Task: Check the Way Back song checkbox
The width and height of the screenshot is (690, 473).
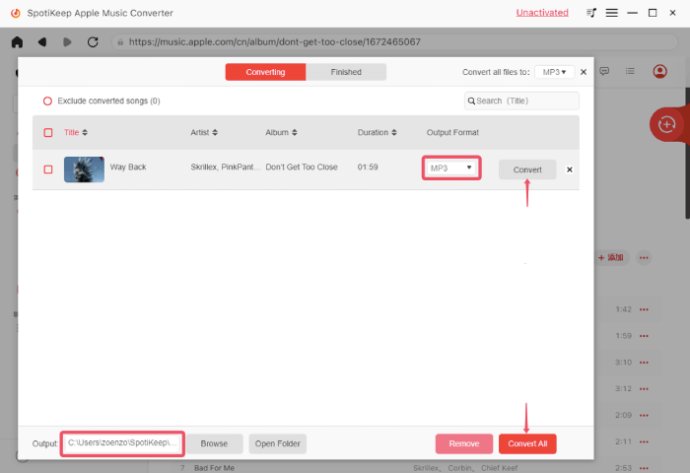Action: (x=48, y=169)
